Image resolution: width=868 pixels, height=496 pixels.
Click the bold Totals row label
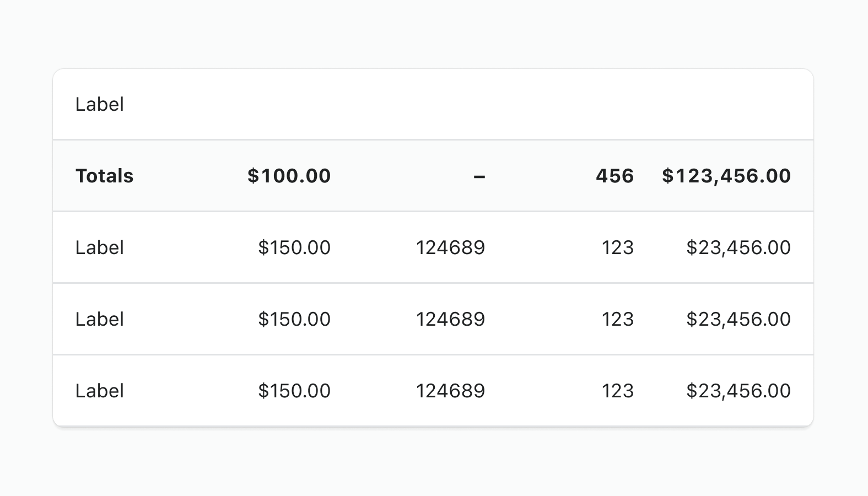pyautogui.click(x=105, y=176)
